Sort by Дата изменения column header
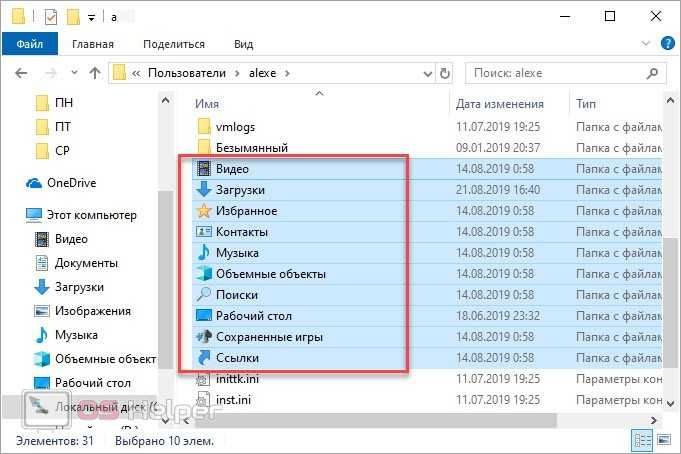The height and width of the screenshot is (454, 681). click(499, 104)
